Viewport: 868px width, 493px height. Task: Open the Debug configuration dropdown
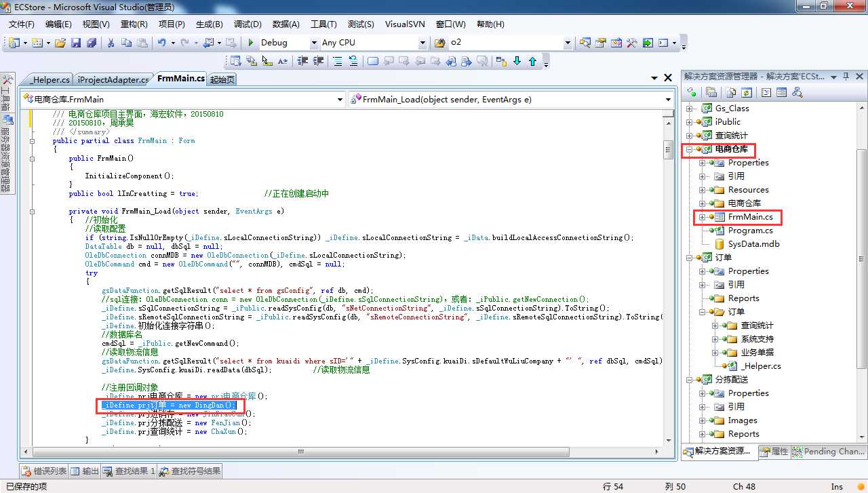tap(314, 43)
